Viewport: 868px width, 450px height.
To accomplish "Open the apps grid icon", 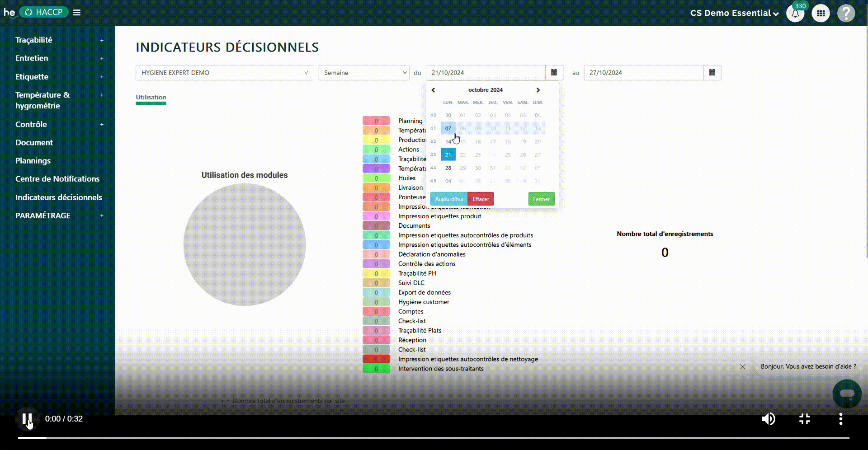I will click(821, 13).
